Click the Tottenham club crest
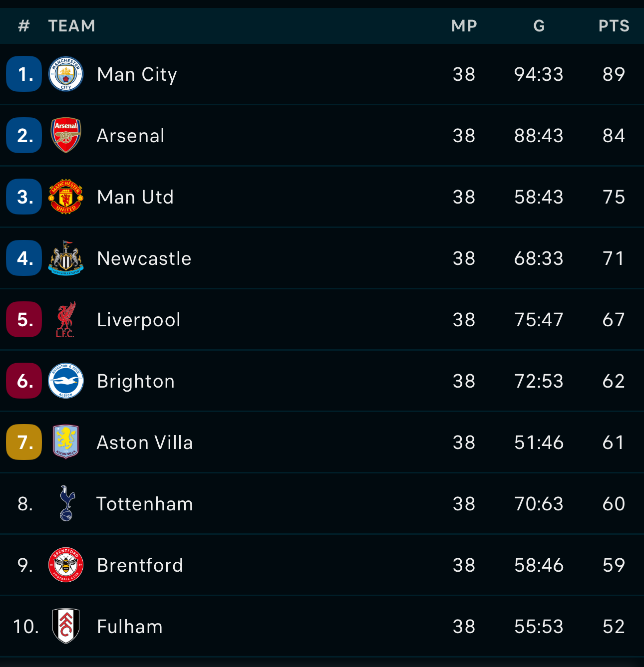644x667 pixels. point(66,503)
